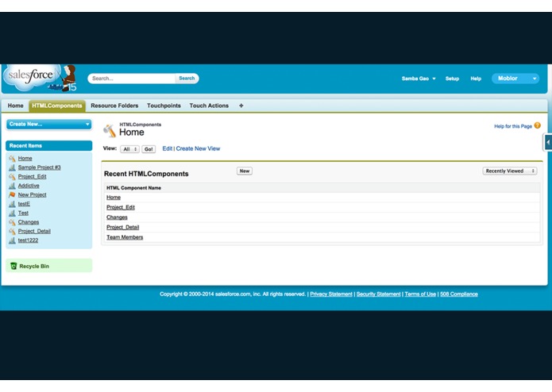Open Changes in the table

[x=117, y=217]
